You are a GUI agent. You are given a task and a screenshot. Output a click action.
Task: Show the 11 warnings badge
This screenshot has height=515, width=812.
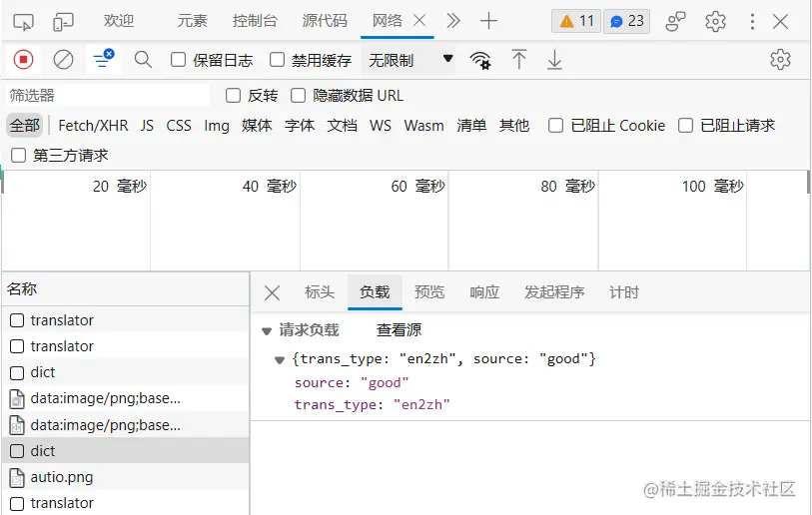tap(576, 21)
